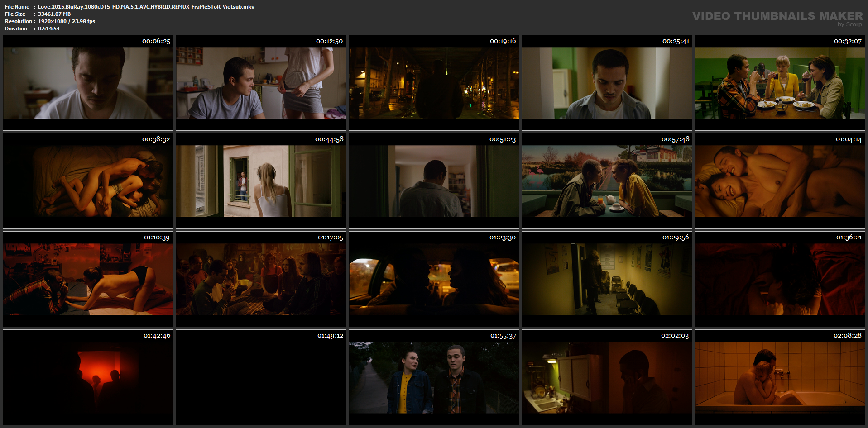Select the thumbnail timestamped 00:51:23
Screen dimensions: 868x428
(434, 181)
